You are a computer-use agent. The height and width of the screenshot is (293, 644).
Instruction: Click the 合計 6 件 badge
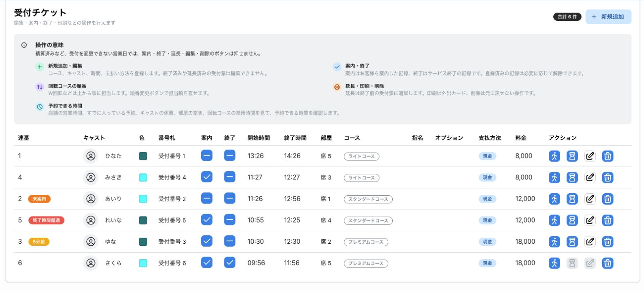(x=567, y=17)
